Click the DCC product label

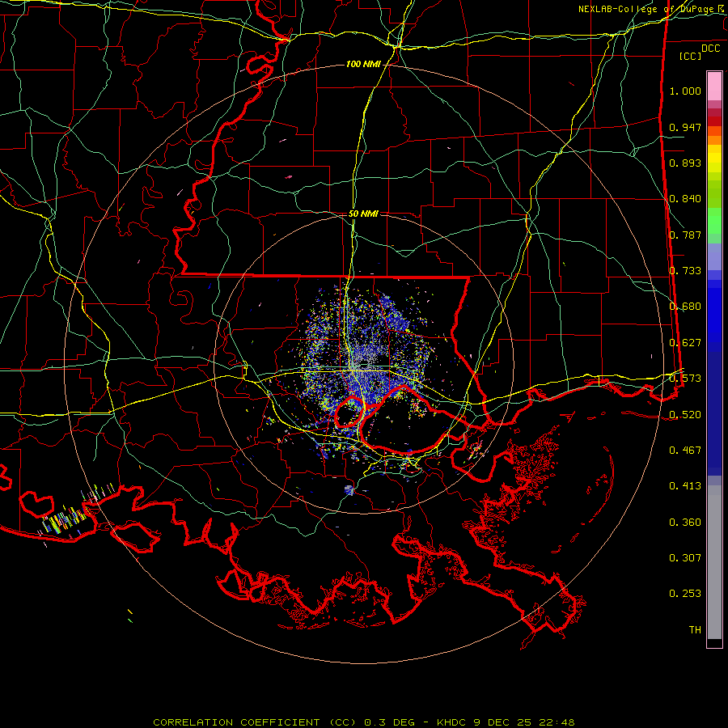pyautogui.click(x=711, y=49)
